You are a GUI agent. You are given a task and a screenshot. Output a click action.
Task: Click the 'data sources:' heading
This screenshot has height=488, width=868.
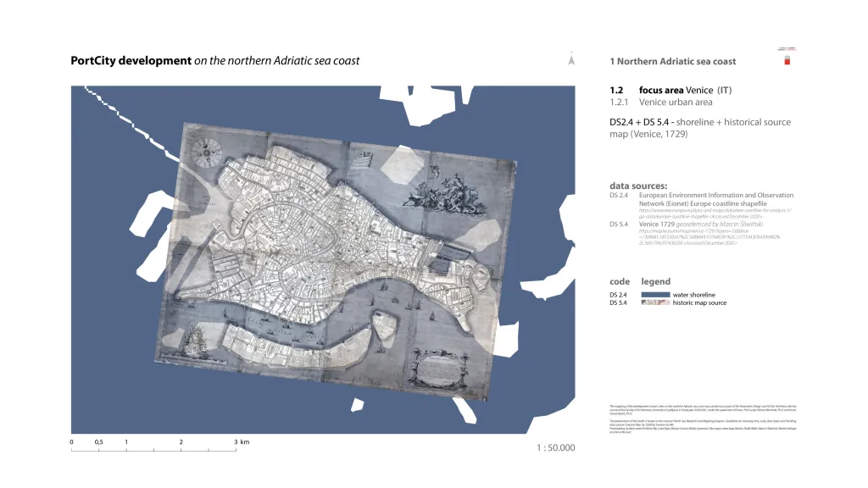pyautogui.click(x=638, y=186)
